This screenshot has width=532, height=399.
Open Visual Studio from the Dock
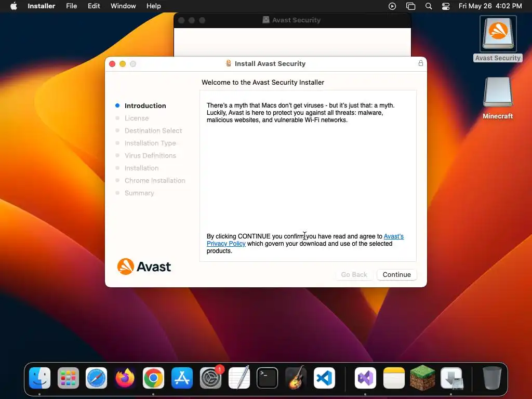(x=365, y=378)
